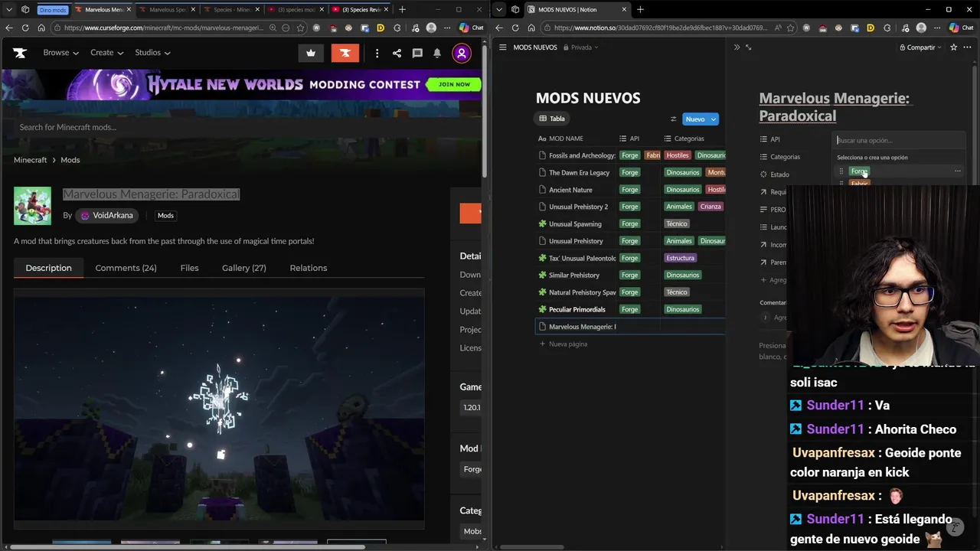This screenshot has width=980, height=551.
Task: Click the Categorias column header
Action: (684, 139)
